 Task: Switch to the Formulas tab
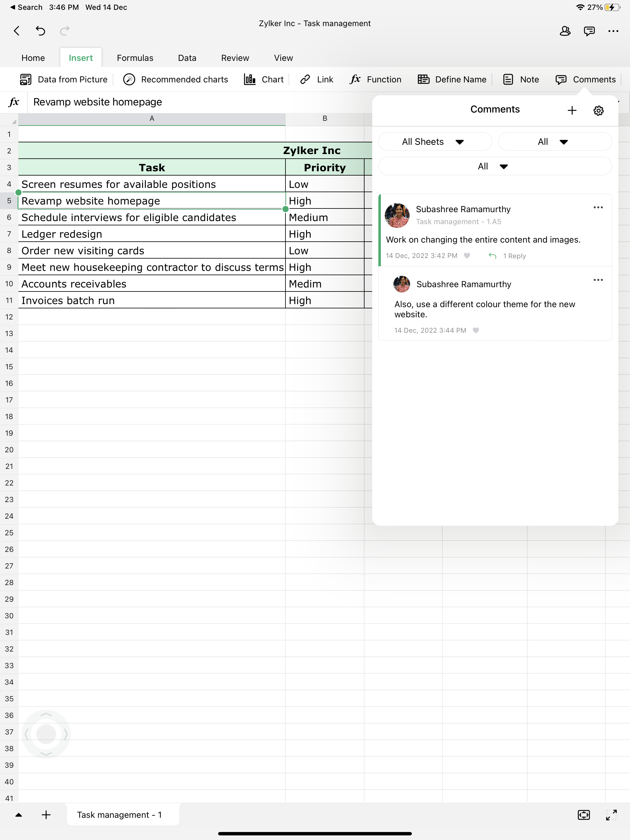tap(135, 58)
